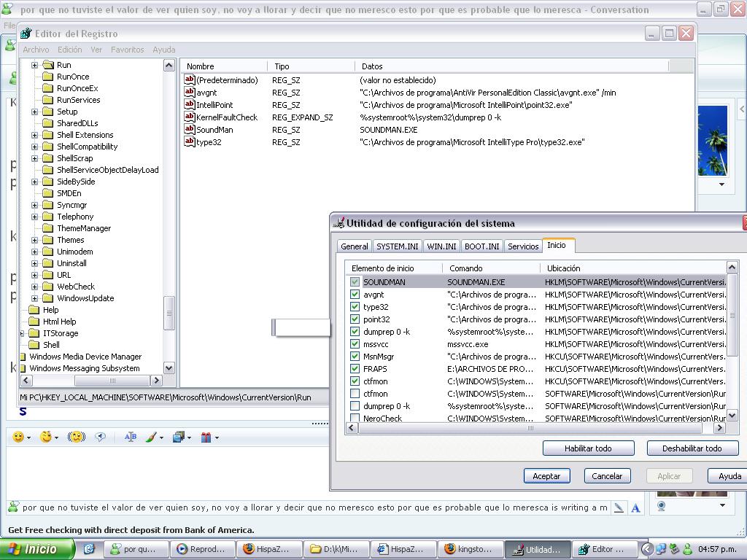The width and height of the screenshot is (747, 560).
Task: Expand the Uninstall key in registry tree
Action: (x=34, y=263)
